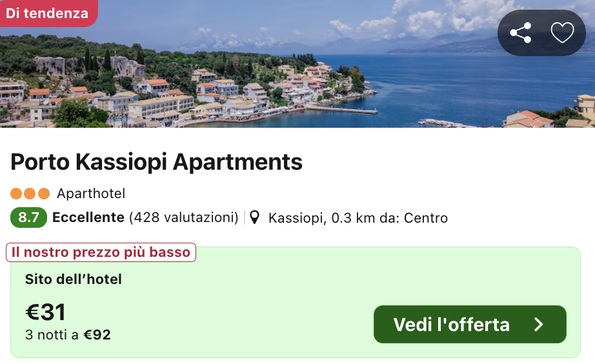Screen dimensions: 595x364
Task: Click the "Eccellente" rating label
Action: coord(88,217)
